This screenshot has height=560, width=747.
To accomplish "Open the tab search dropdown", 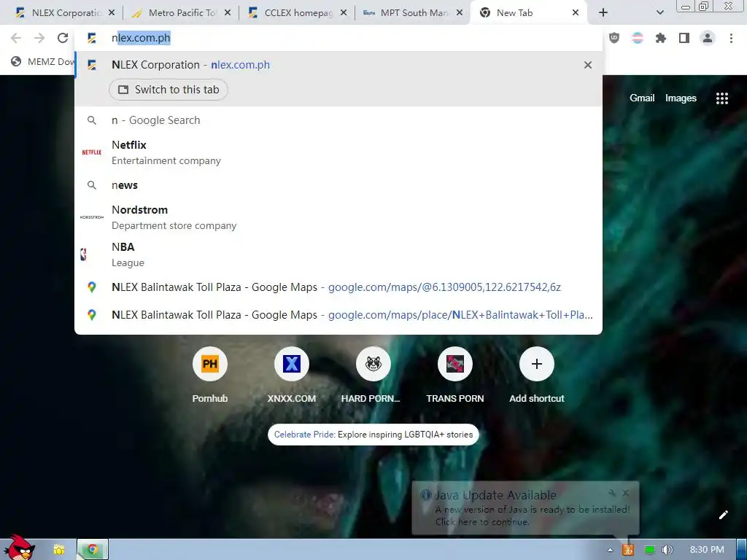I will tap(659, 13).
